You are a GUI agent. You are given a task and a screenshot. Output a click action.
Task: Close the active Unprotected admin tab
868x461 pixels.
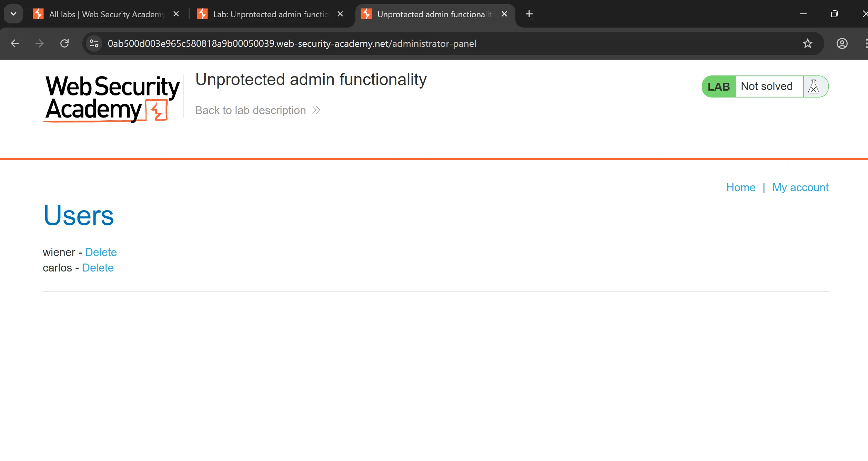[x=504, y=14]
